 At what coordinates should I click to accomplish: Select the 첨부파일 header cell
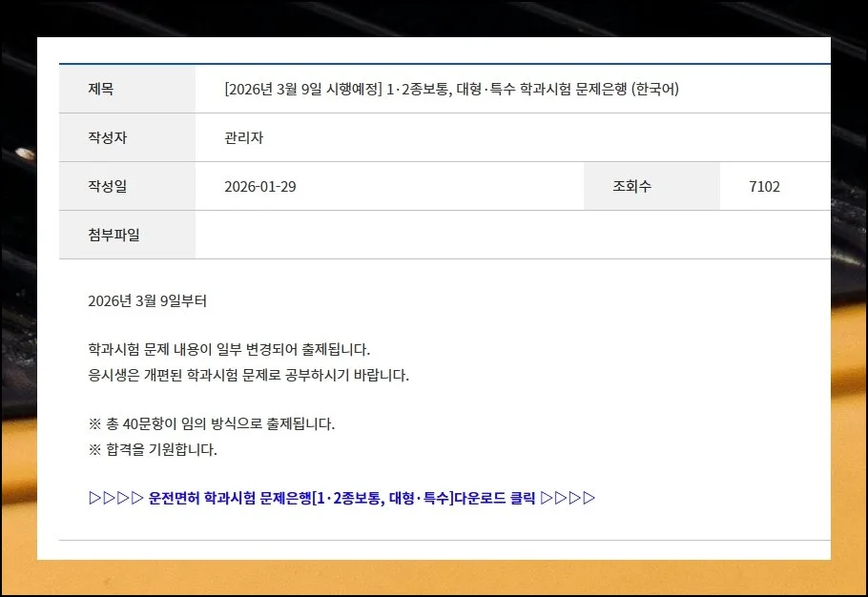point(127,236)
